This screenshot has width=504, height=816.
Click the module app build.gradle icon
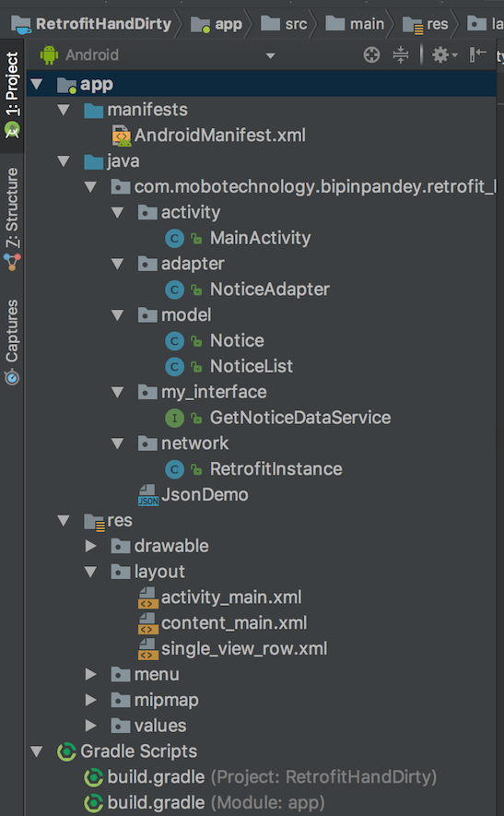point(94,803)
